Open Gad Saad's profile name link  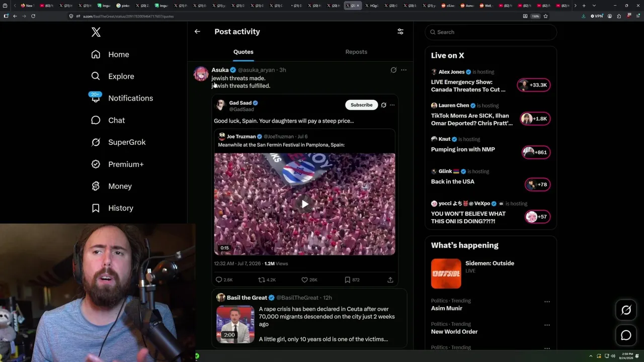coord(240,103)
